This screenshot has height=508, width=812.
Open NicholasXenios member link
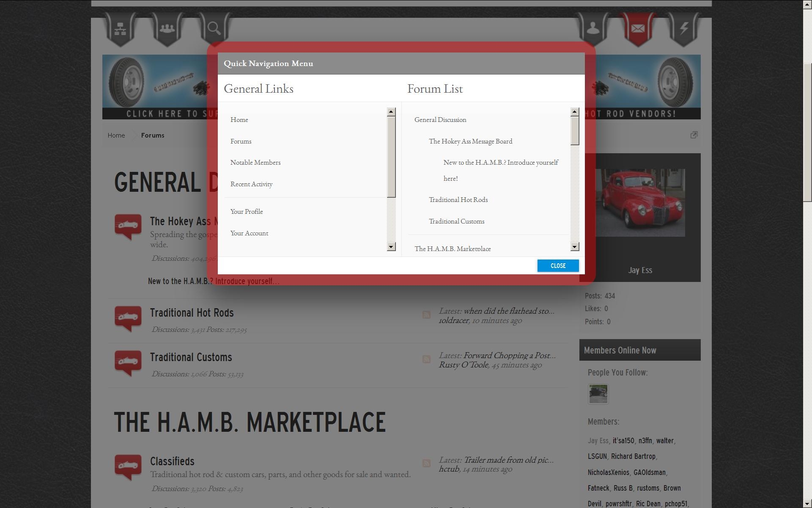pos(609,472)
